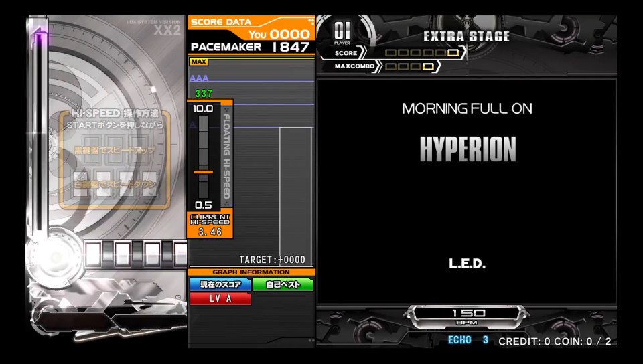
Task: Click the tall white pacemaker graph bar
Action: pos(295,197)
